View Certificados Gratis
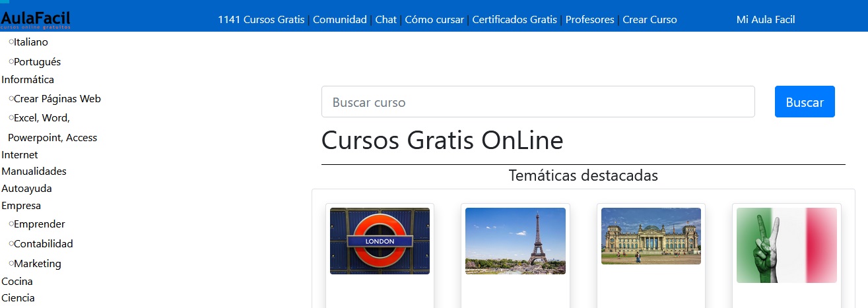The width and height of the screenshot is (868, 308). point(515,20)
